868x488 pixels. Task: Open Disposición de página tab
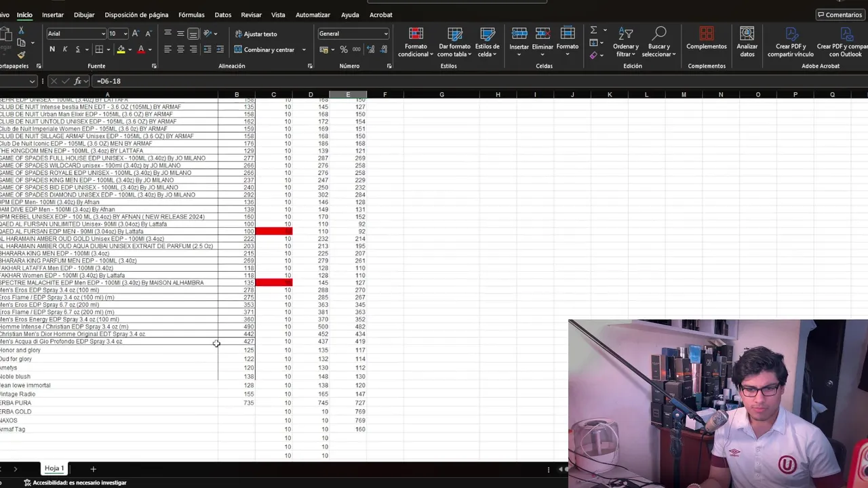(x=136, y=15)
